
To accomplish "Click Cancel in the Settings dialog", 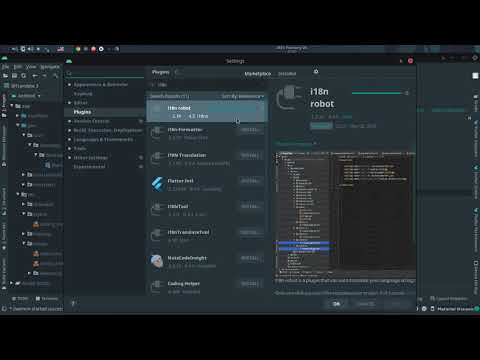I will tap(365, 304).
